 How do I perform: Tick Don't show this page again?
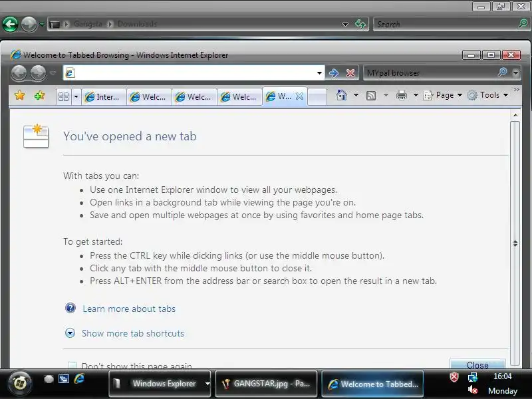point(72,365)
